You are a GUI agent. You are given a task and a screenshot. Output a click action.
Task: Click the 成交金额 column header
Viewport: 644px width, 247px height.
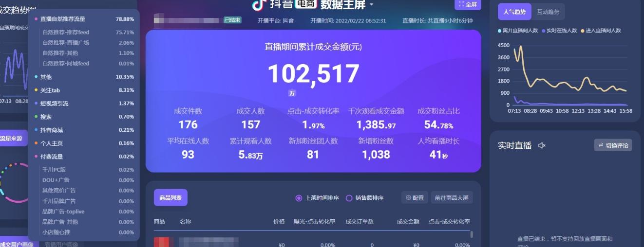pyautogui.click(x=408, y=222)
